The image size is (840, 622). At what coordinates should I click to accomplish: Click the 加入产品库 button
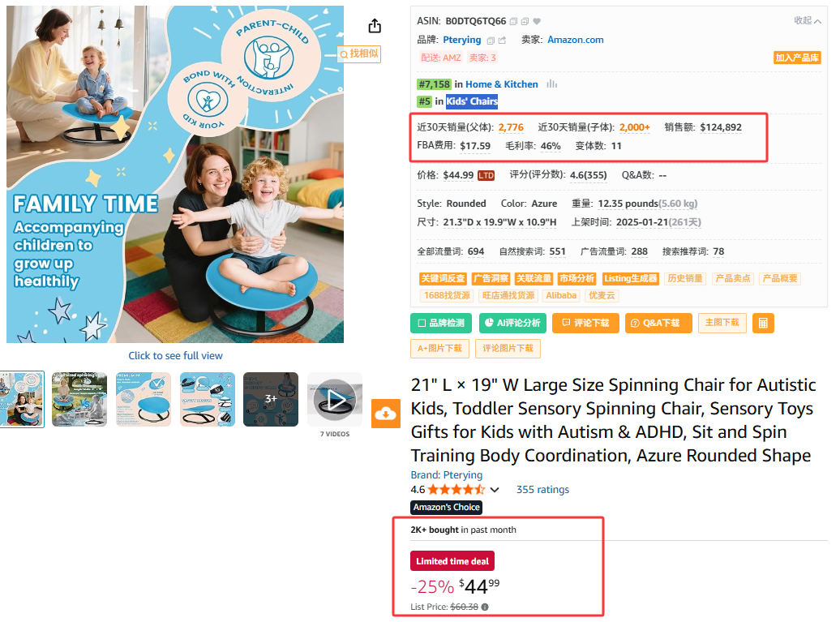pyautogui.click(x=797, y=58)
